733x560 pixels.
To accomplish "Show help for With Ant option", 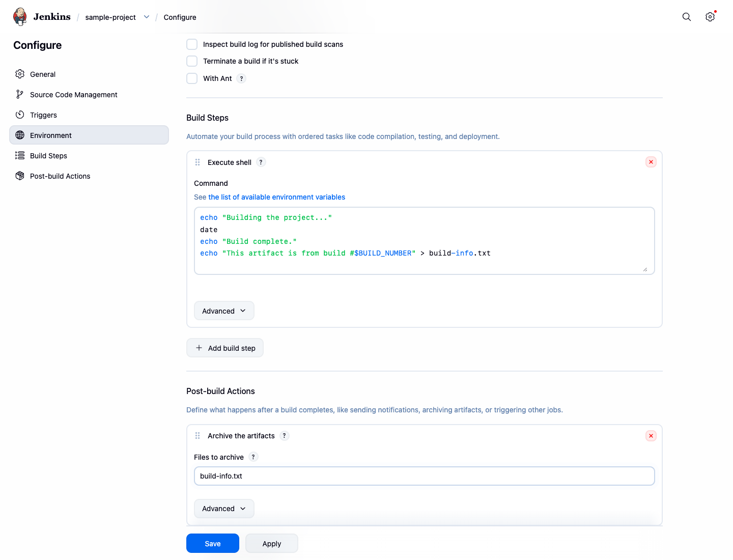I will (241, 78).
